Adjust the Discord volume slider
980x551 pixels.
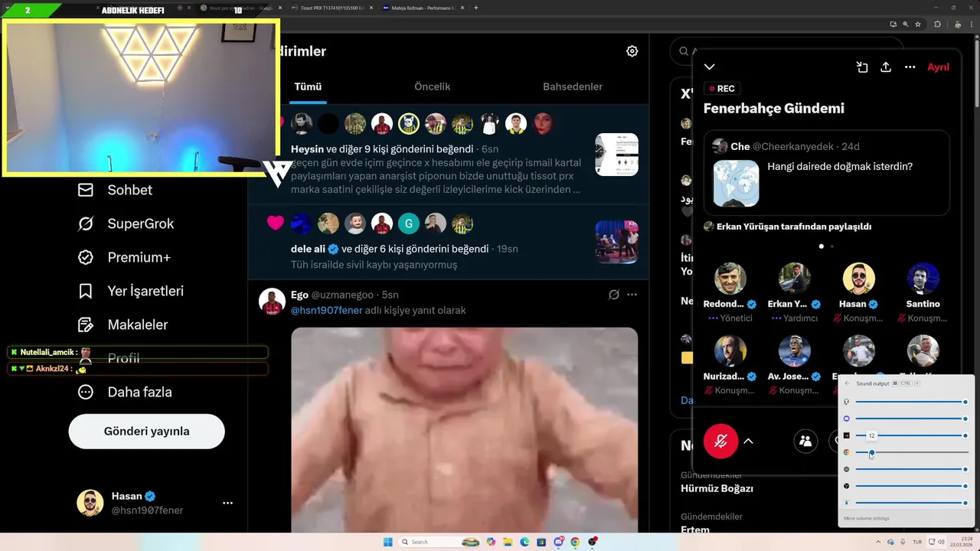click(911, 419)
